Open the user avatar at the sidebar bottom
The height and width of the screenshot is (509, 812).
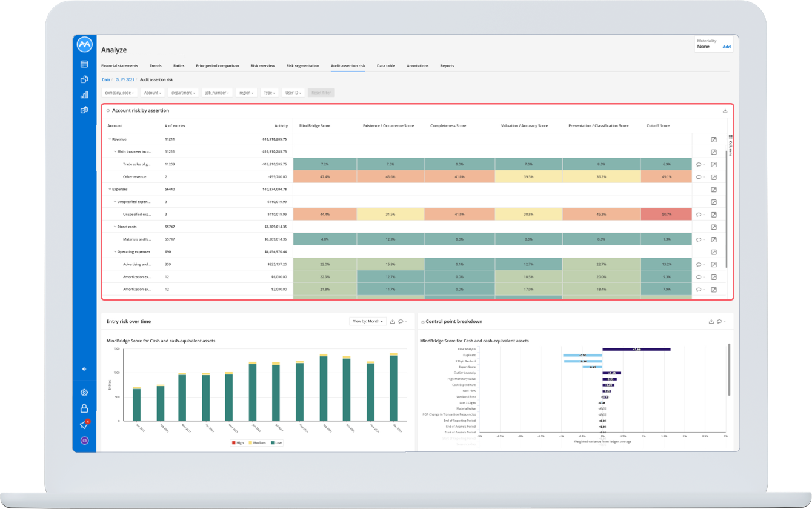pos(84,441)
